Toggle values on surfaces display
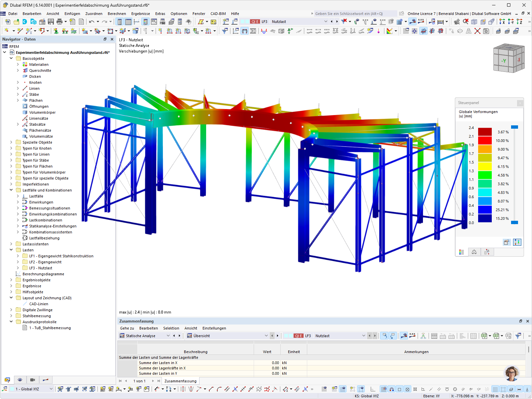Viewport: 532px width, 399px height. [x=422, y=21]
